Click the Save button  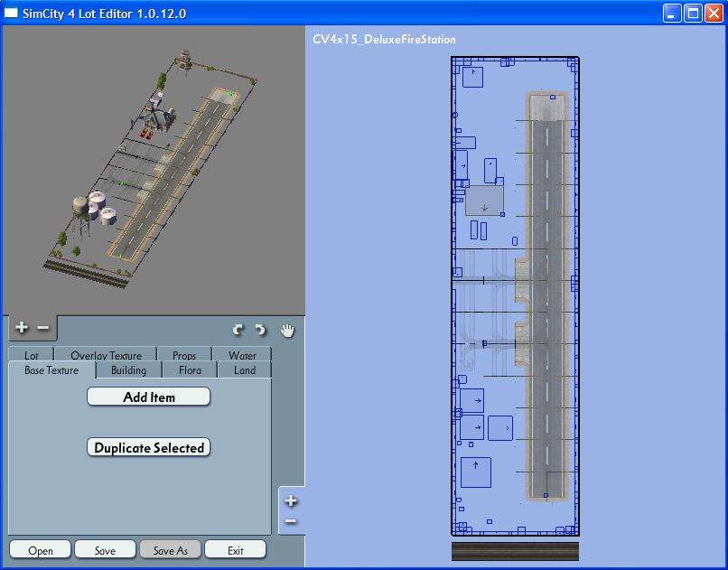(105, 550)
